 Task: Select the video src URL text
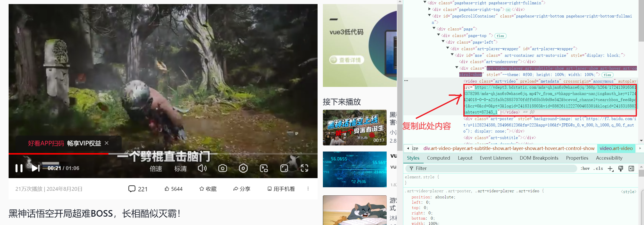550,100
